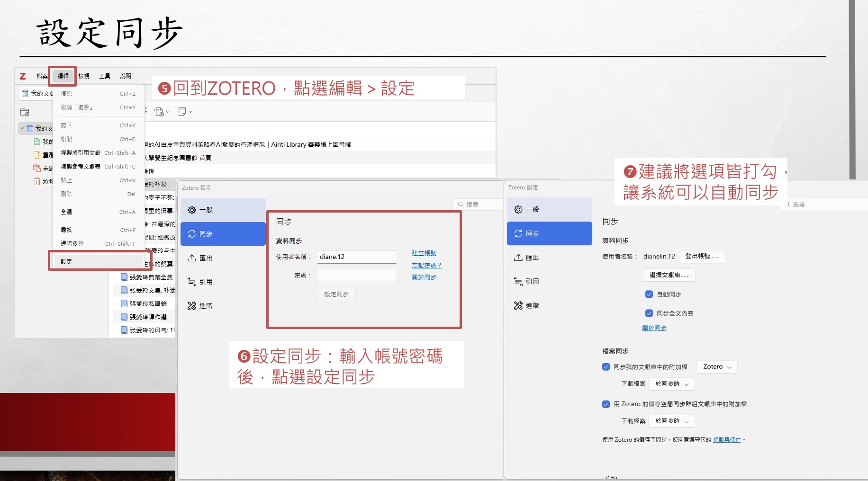Click the new note icon in toolbar
Image resolution: width=868 pixels, height=481 pixels.
[x=182, y=112]
